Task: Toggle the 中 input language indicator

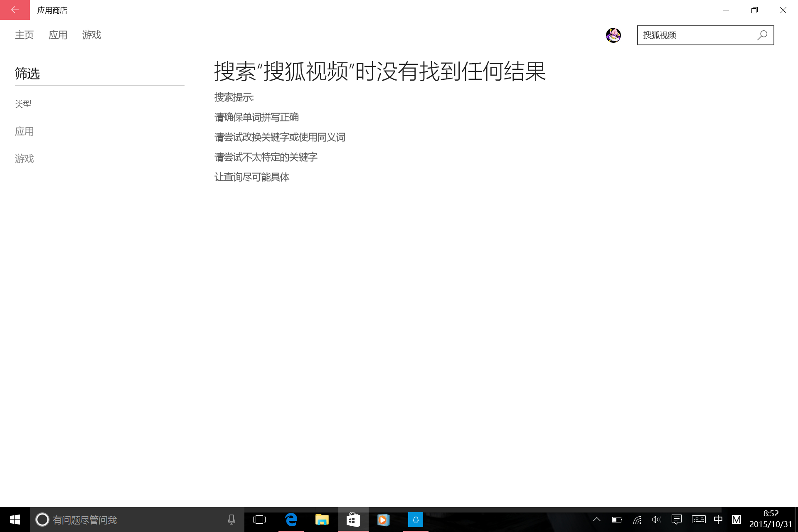Action: (x=718, y=520)
